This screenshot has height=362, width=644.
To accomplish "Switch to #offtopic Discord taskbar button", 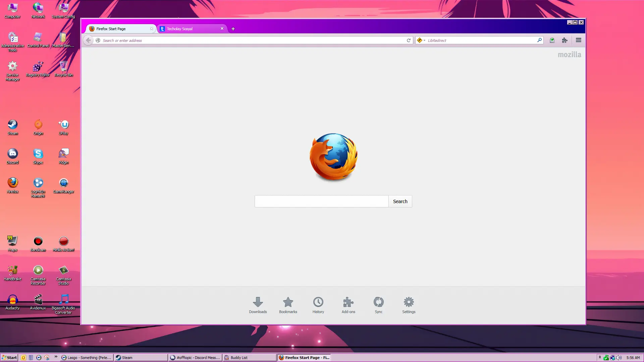I will pos(195,358).
